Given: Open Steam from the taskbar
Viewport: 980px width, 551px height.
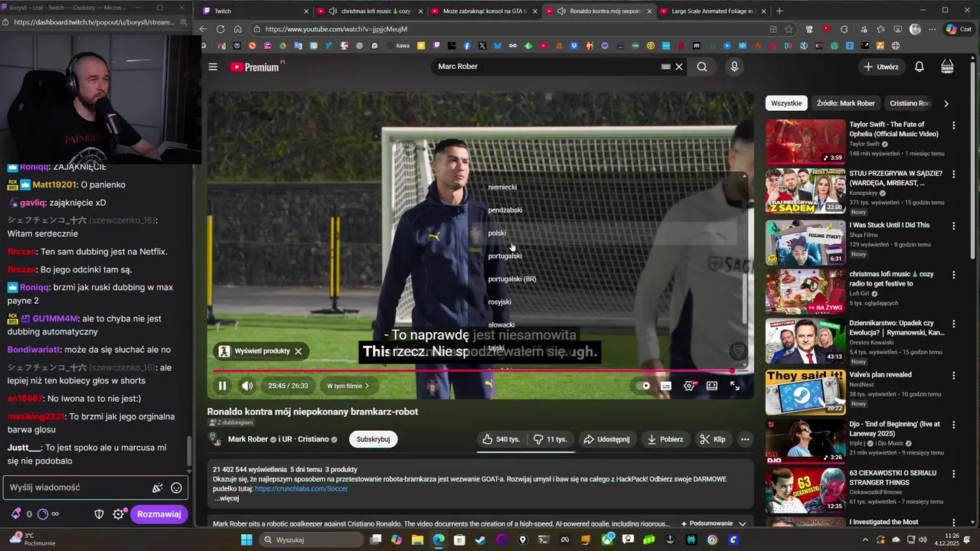Looking at the screenshot, I should pyautogui.click(x=480, y=540).
